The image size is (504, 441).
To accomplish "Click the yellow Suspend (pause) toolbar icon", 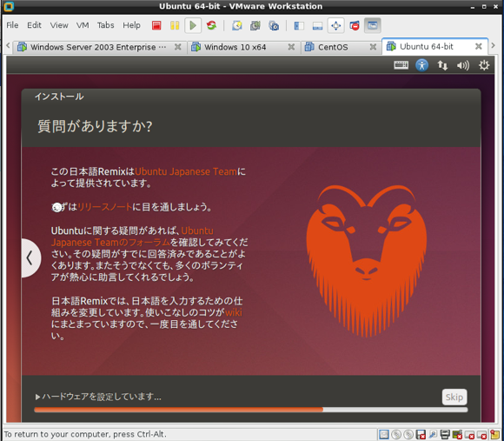I will [175, 25].
